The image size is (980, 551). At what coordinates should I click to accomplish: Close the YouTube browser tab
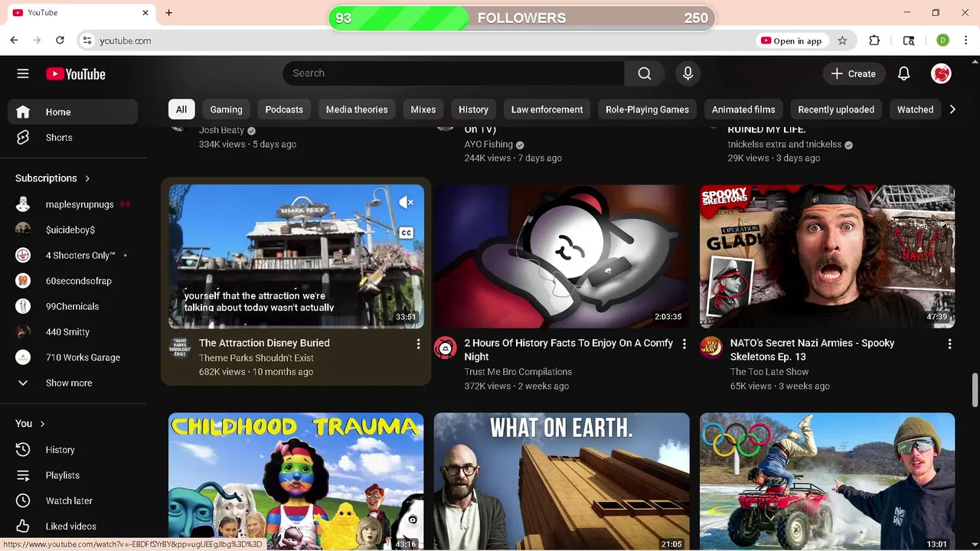point(145,12)
